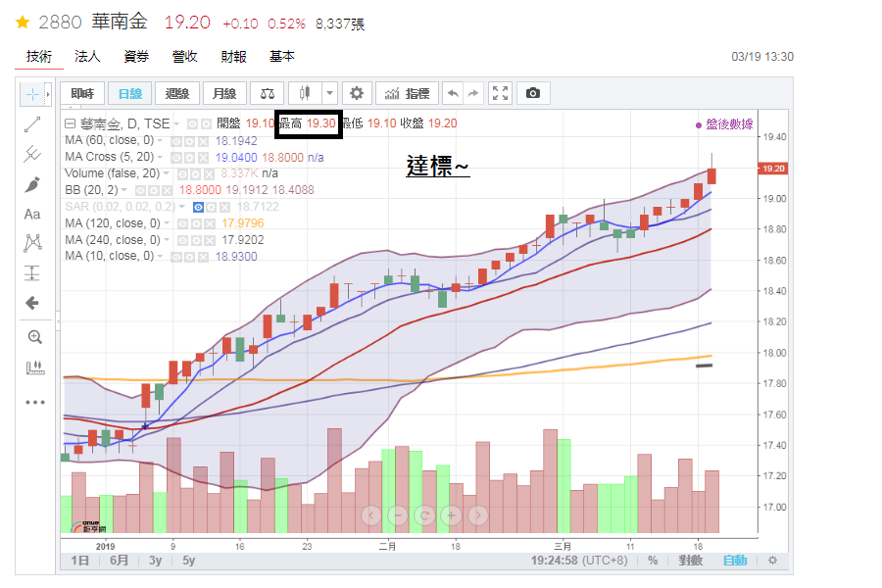Select the price range measurement tool

click(x=32, y=273)
